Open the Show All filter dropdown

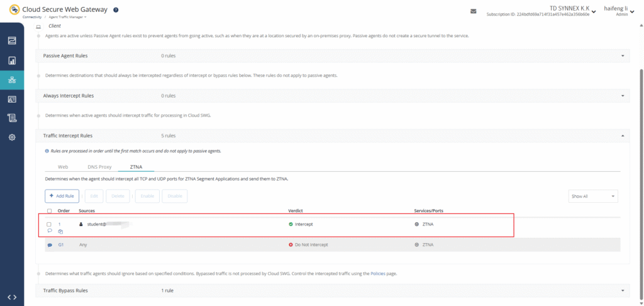592,196
